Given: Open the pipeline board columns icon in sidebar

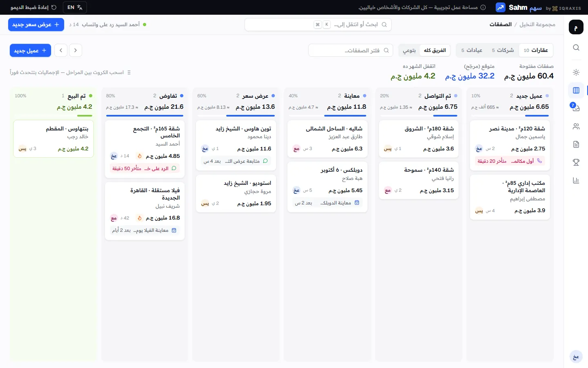Looking at the screenshot, I should pos(576,90).
